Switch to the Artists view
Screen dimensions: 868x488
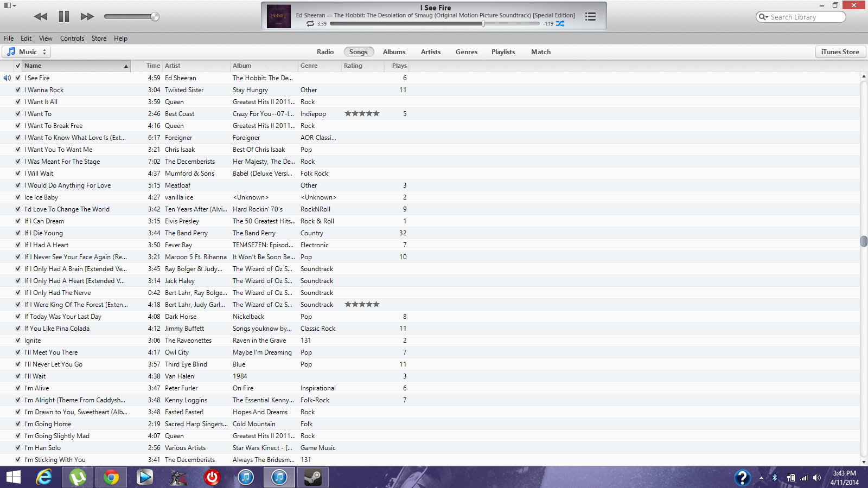(431, 52)
